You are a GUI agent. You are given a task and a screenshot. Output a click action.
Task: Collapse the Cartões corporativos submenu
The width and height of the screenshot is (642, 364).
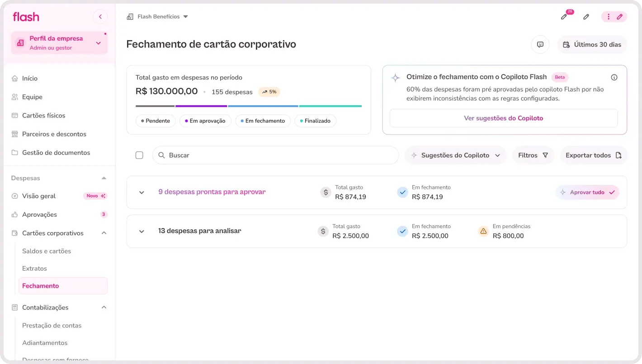click(x=104, y=233)
